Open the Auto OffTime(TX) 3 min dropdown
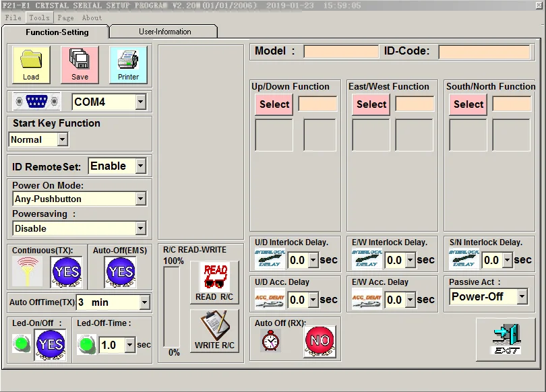546x392 pixels. 144,302
